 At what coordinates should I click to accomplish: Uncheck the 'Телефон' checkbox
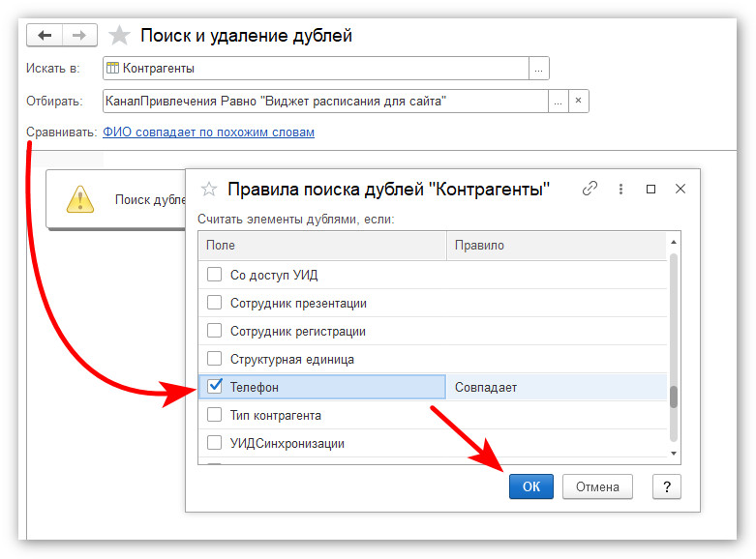pos(214,387)
